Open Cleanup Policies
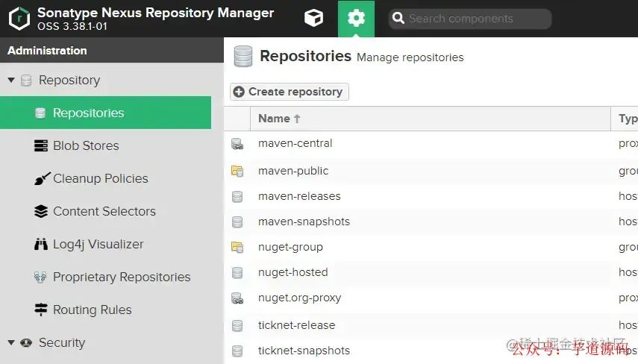 [101, 178]
